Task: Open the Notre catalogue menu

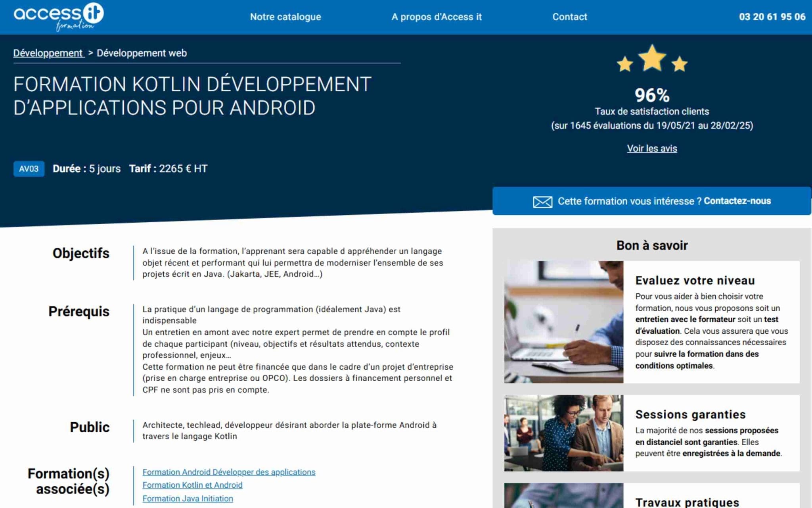Action: click(285, 17)
